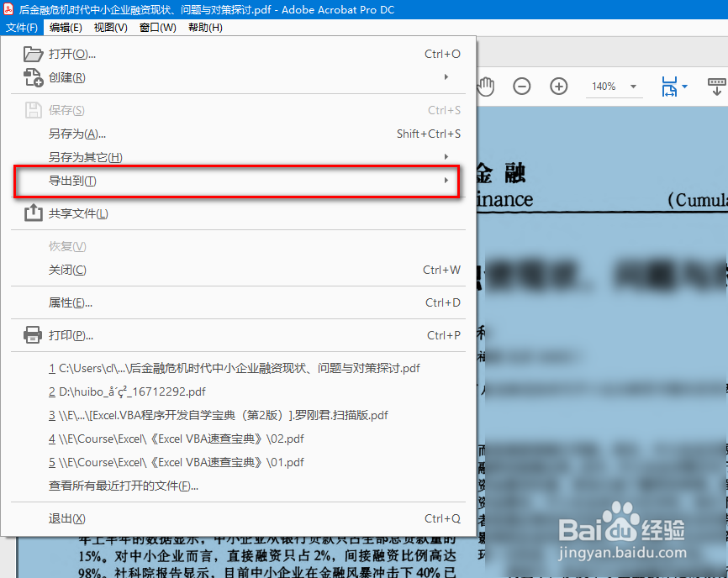Choose 另存为(A)... from the File menu
728x578 pixels.
(238, 134)
